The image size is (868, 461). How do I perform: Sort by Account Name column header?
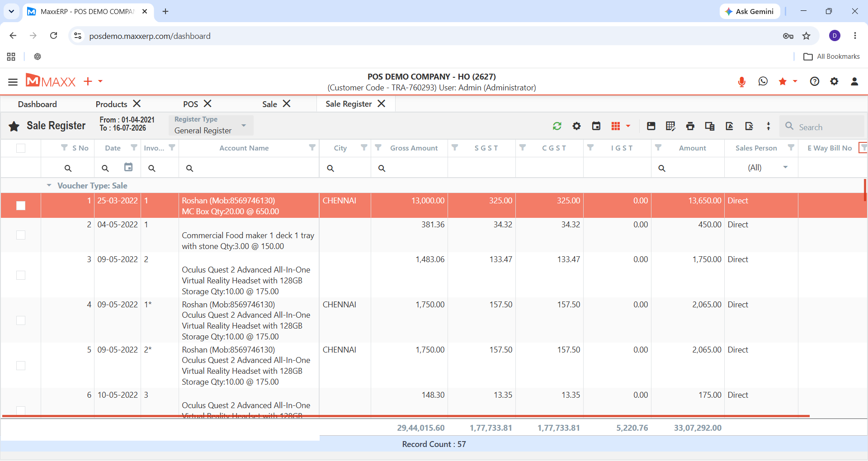(x=244, y=148)
